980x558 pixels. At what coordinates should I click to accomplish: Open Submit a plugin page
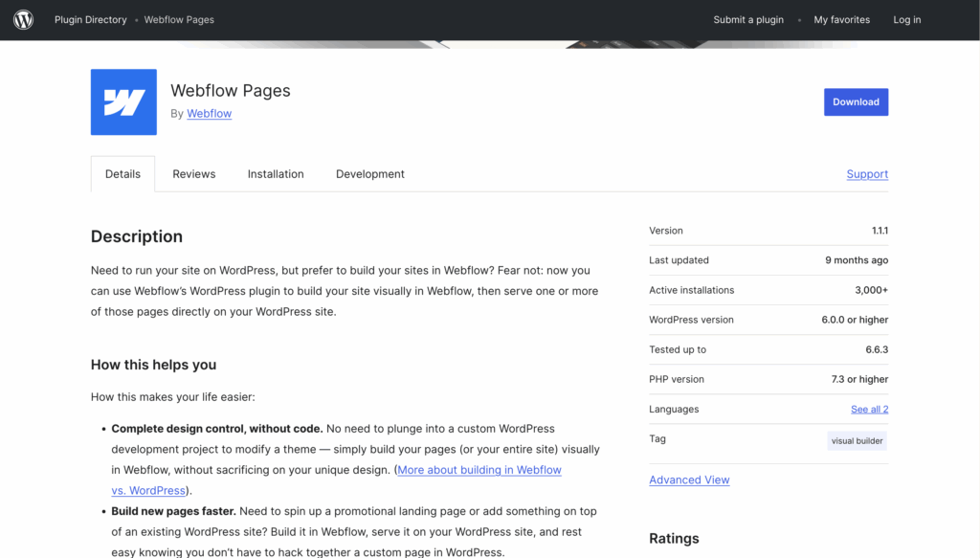(x=748, y=20)
